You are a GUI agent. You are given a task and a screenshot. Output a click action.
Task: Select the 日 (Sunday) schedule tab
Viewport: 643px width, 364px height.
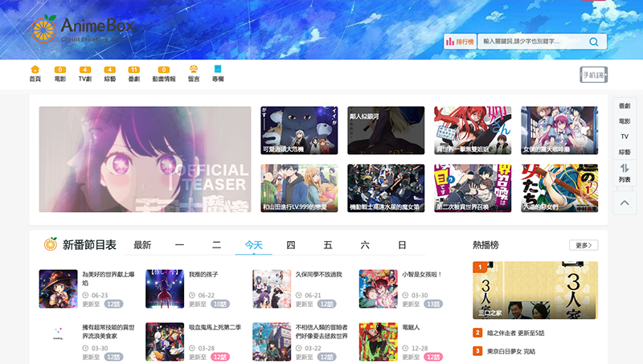(402, 245)
